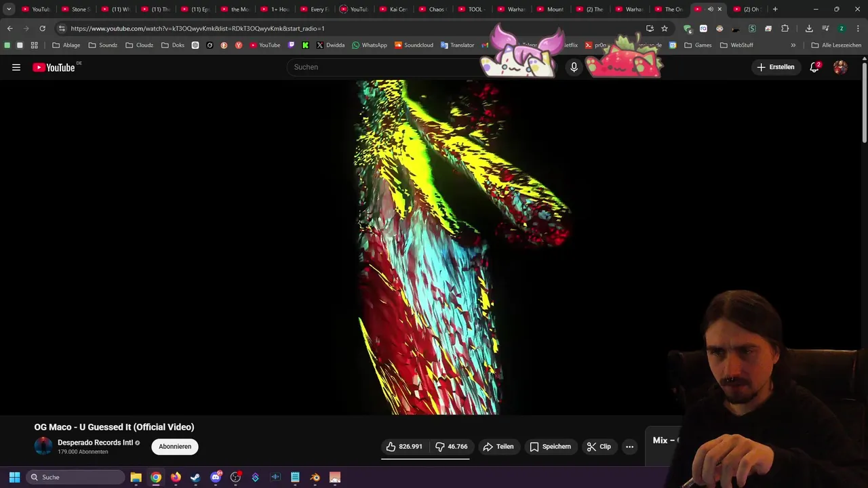Open Chrome three-dot menu
Image resolution: width=868 pixels, height=488 pixels.
click(857, 28)
